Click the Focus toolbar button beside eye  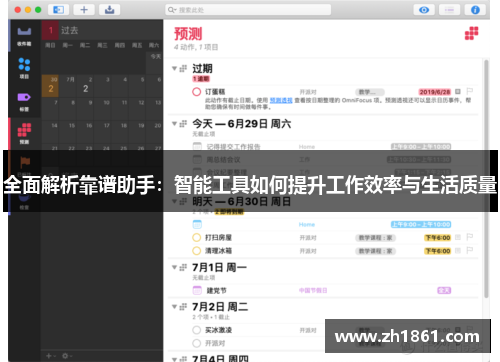[449, 10]
